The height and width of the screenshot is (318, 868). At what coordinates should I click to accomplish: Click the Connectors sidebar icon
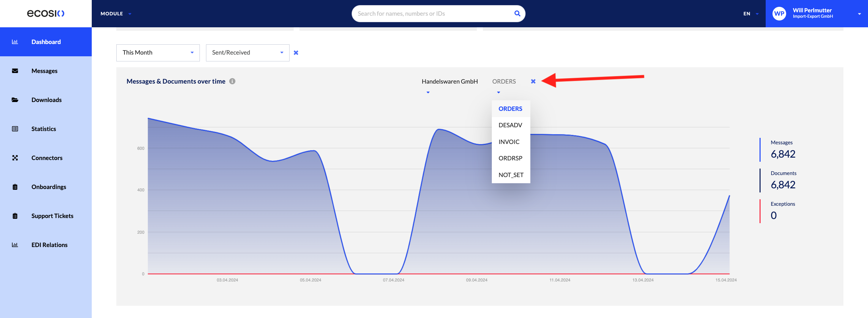(15, 158)
